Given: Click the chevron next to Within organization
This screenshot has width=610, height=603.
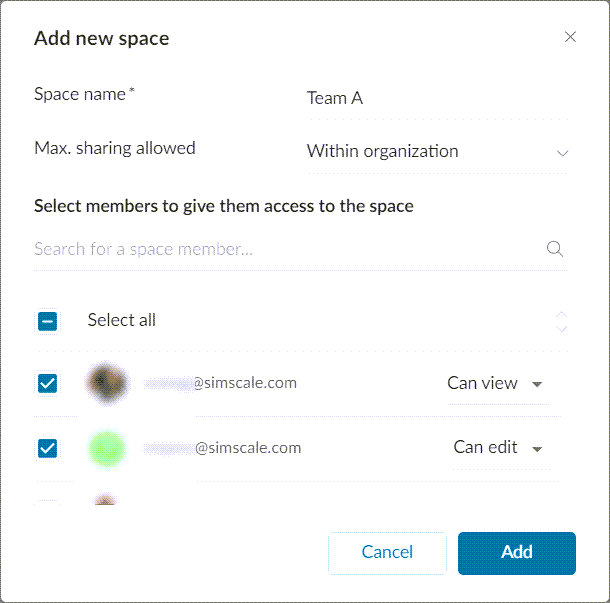Looking at the screenshot, I should (x=562, y=153).
